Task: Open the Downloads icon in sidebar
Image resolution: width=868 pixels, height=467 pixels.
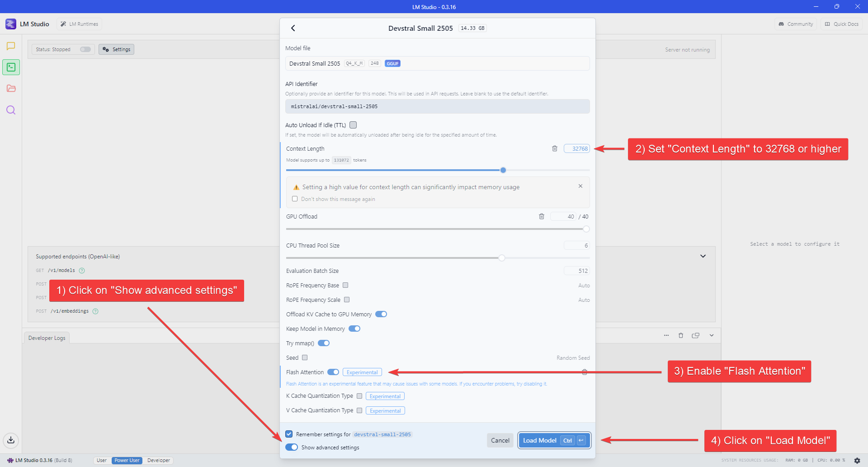Action: tap(11, 440)
